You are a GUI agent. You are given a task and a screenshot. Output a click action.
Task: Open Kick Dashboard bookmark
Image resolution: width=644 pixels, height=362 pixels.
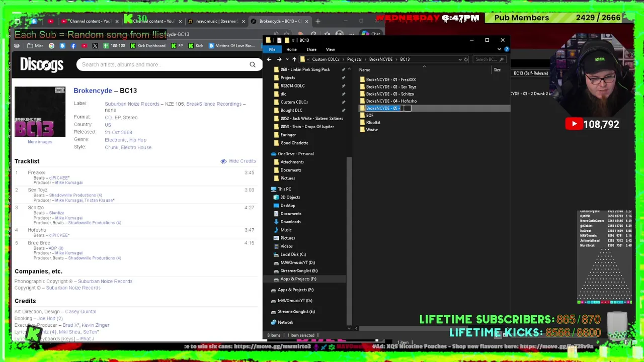[148, 46]
